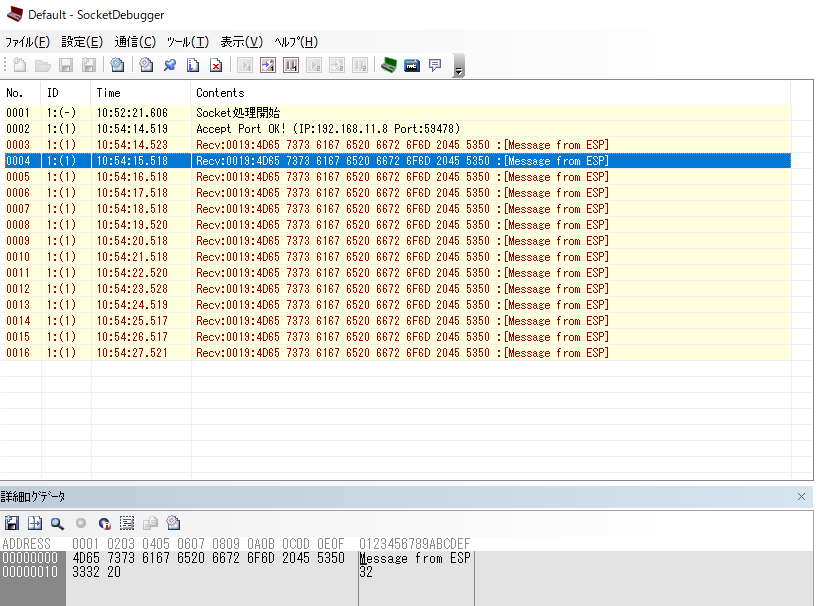
Task: Open the 通信(C) menu
Action: (135, 42)
